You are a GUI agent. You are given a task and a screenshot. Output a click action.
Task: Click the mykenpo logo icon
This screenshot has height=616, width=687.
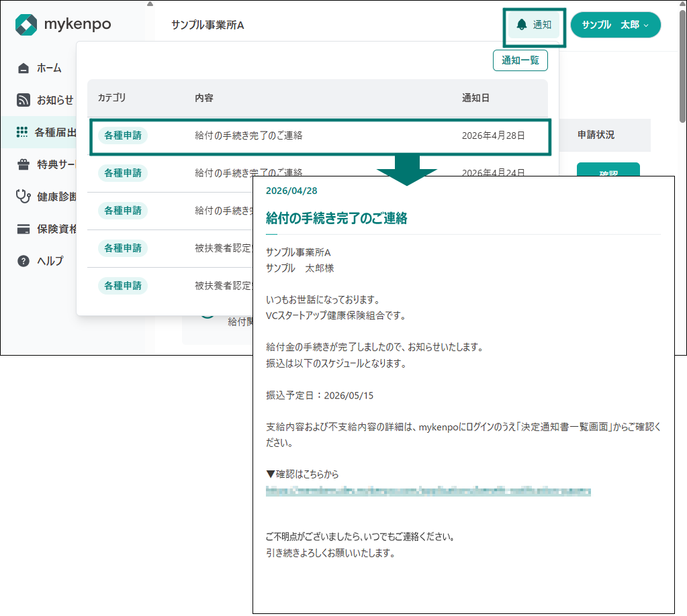coord(26,25)
